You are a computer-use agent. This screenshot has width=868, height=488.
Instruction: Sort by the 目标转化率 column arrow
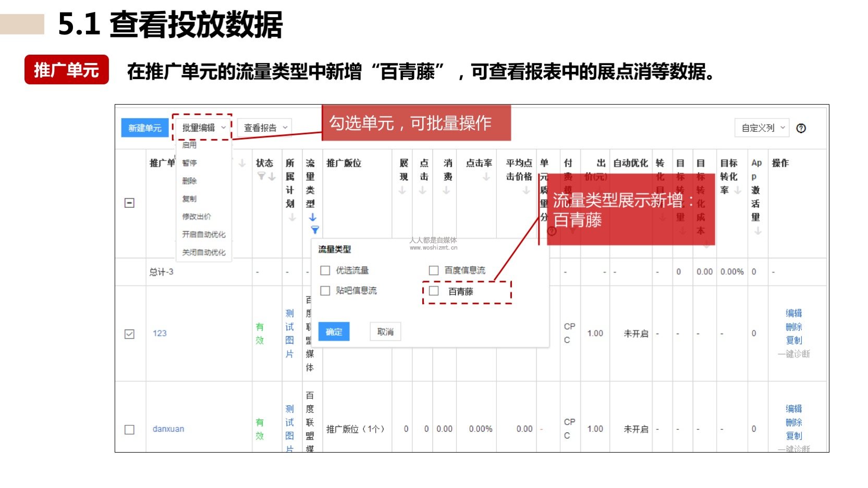[738, 190]
